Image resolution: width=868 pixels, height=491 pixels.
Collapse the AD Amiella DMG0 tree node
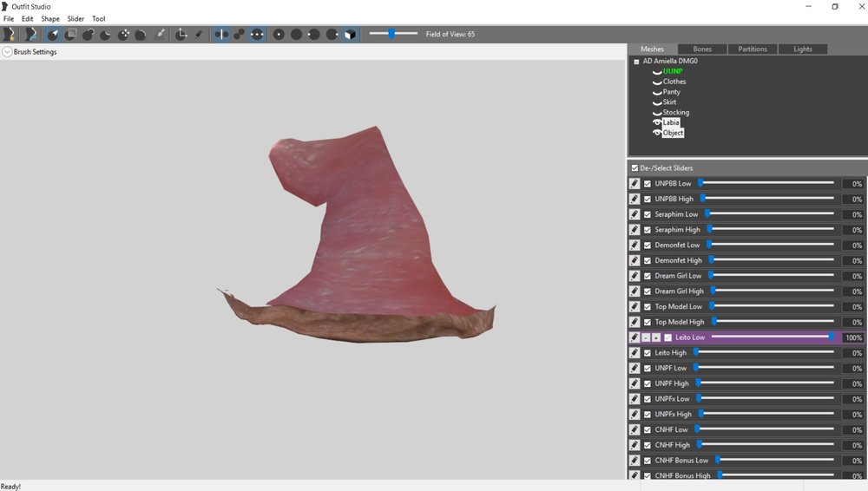pos(636,62)
